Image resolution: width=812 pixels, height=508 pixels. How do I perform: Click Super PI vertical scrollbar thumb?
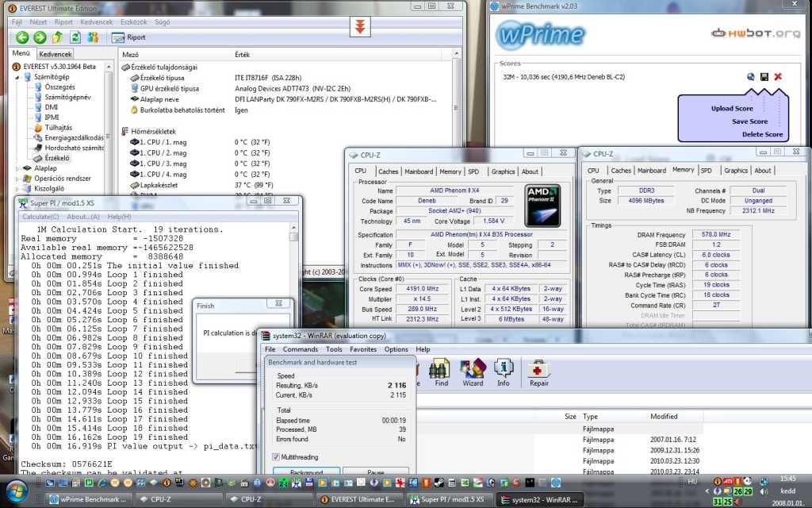pyautogui.click(x=293, y=237)
